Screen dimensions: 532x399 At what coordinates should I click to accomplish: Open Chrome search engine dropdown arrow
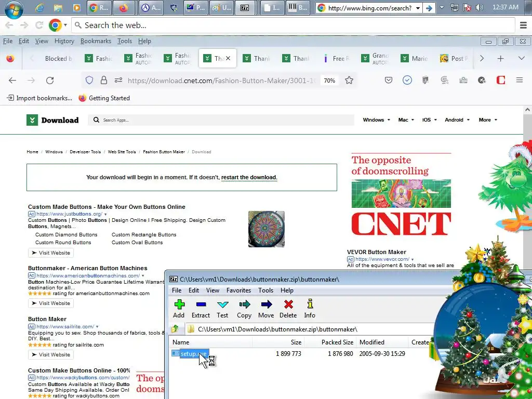65,25
